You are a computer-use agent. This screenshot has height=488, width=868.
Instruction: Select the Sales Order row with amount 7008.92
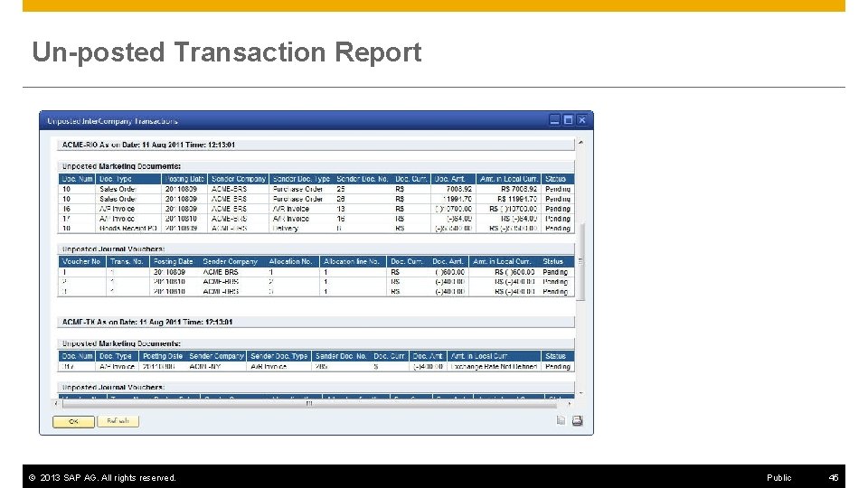[x=316, y=189]
